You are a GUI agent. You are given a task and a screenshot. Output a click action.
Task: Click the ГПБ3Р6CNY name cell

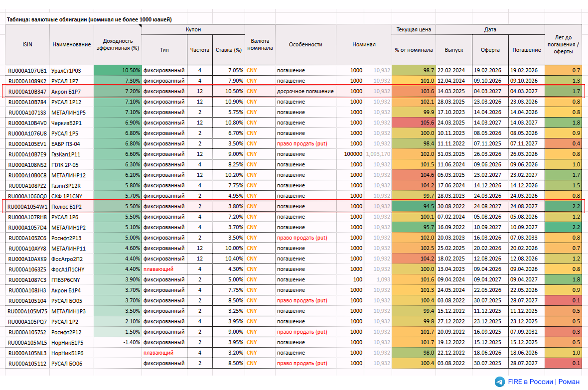click(72, 280)
